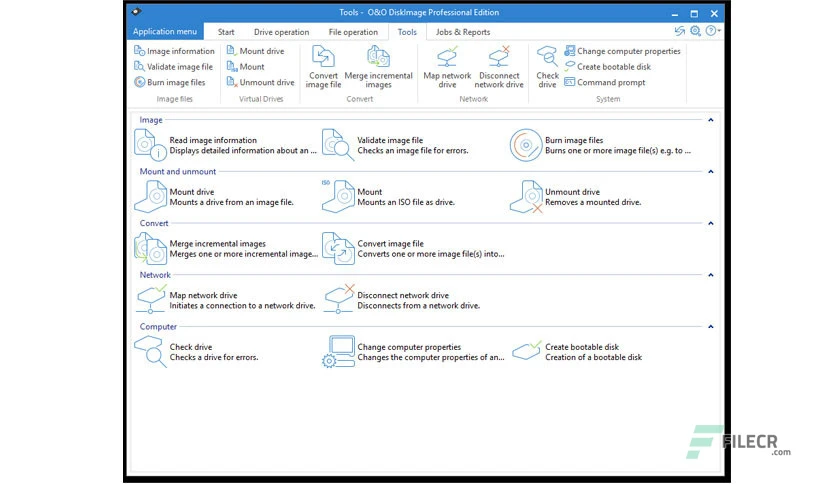This screenshot has width=836, height=484.
Task: Click Create bootable disk in the ribbon
Action: point(608,67)
